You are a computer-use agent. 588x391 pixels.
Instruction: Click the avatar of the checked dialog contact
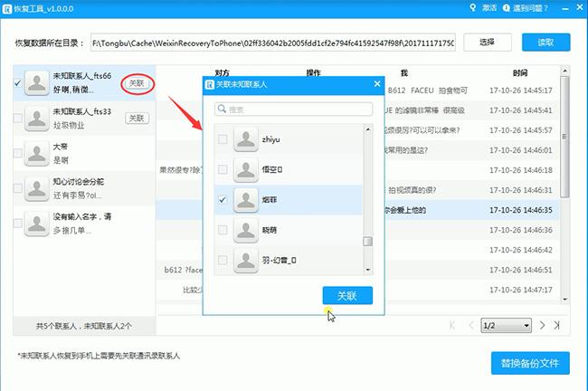pos(246,200)
